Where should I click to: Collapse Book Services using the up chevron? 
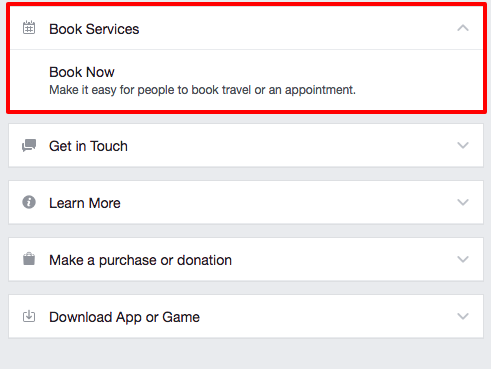tap(463, 28)
